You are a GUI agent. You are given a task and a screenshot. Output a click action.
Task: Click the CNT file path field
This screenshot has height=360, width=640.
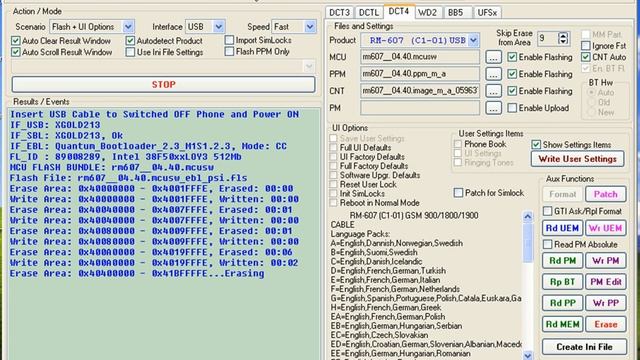(x=420, y=91)
